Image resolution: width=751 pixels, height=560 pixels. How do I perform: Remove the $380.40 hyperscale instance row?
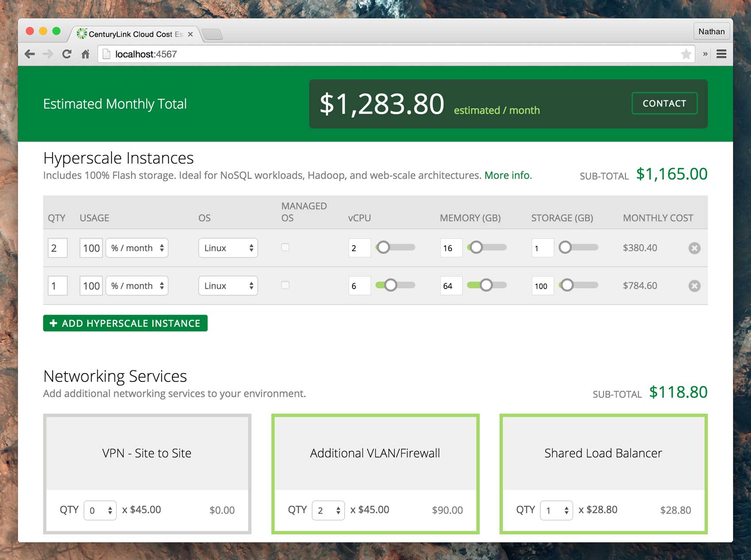[x=694, y=248]
